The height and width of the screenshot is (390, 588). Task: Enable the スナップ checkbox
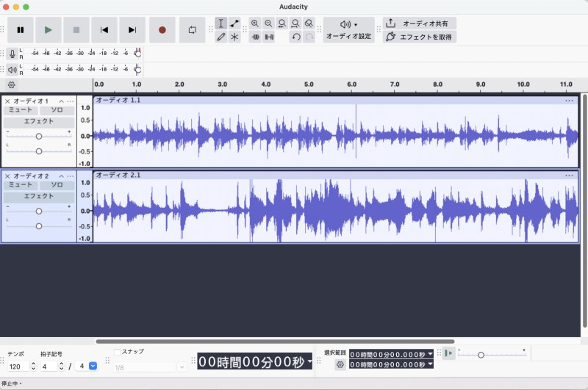(118, 352)
